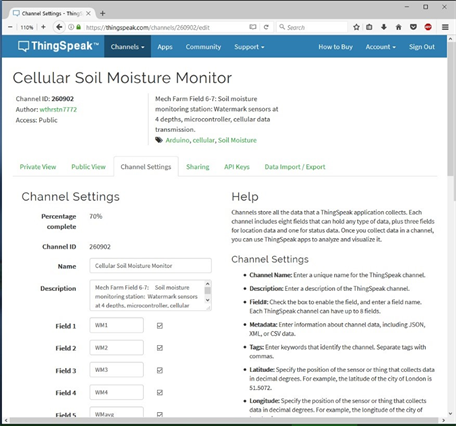Toggle reader view icon in address bar
Image resolution: width=456 pixels, height=426 pixels.
point(253,27)
